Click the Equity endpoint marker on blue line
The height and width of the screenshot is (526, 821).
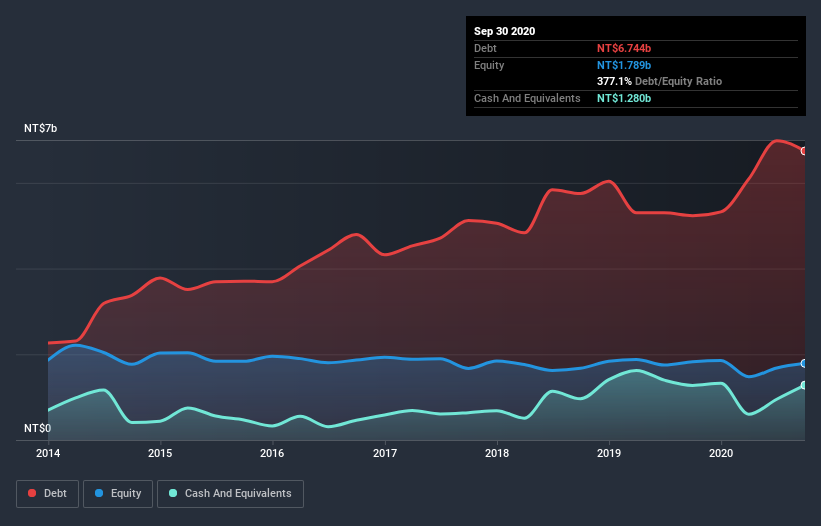pos(804,363)
